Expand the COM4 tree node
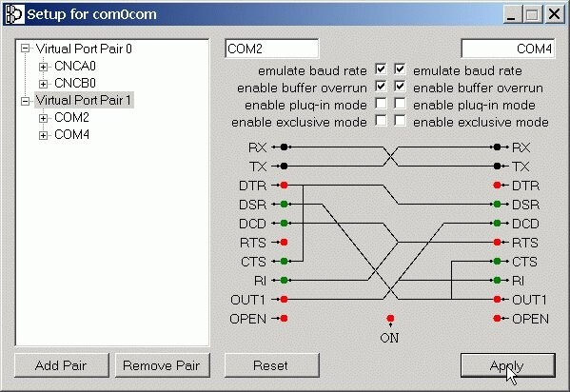 [x=43, y=136]
